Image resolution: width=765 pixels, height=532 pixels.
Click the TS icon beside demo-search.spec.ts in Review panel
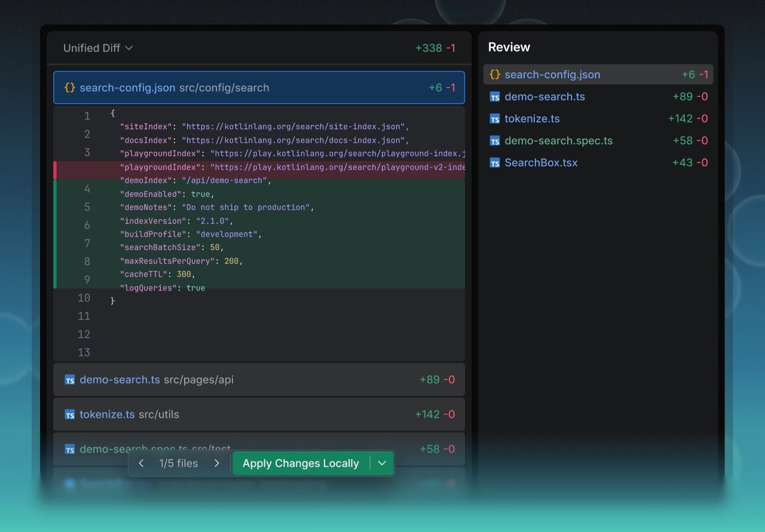[495, 140]
